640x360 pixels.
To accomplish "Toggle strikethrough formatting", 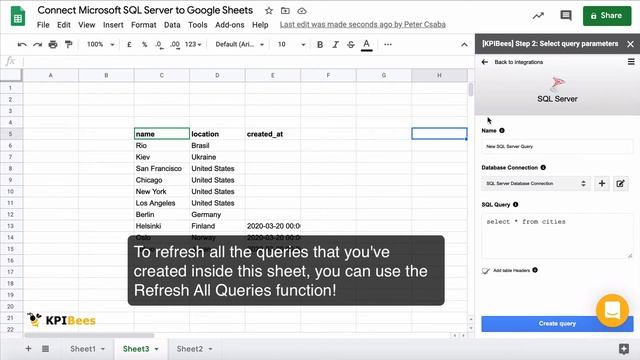I will (351, 44).
